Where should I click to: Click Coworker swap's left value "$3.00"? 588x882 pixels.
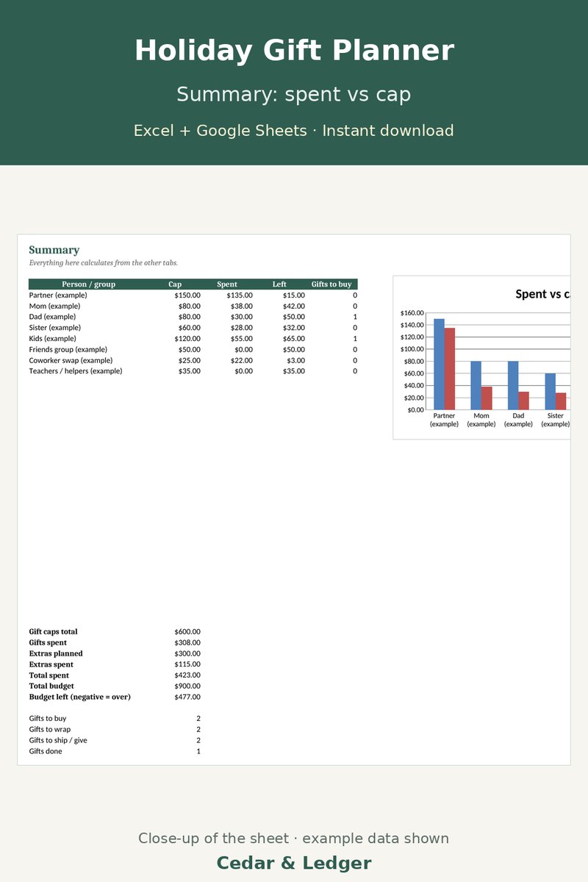(x=295, y=360)
